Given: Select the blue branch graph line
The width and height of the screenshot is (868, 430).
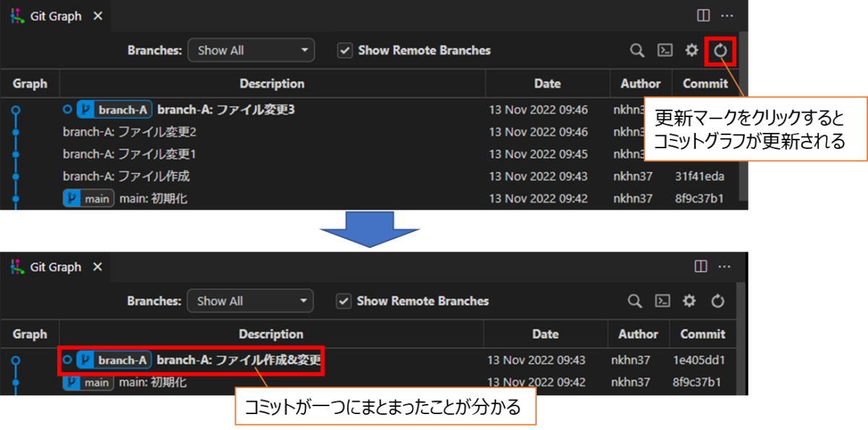Looking at the screenshot, I should [x=16, y=152].
